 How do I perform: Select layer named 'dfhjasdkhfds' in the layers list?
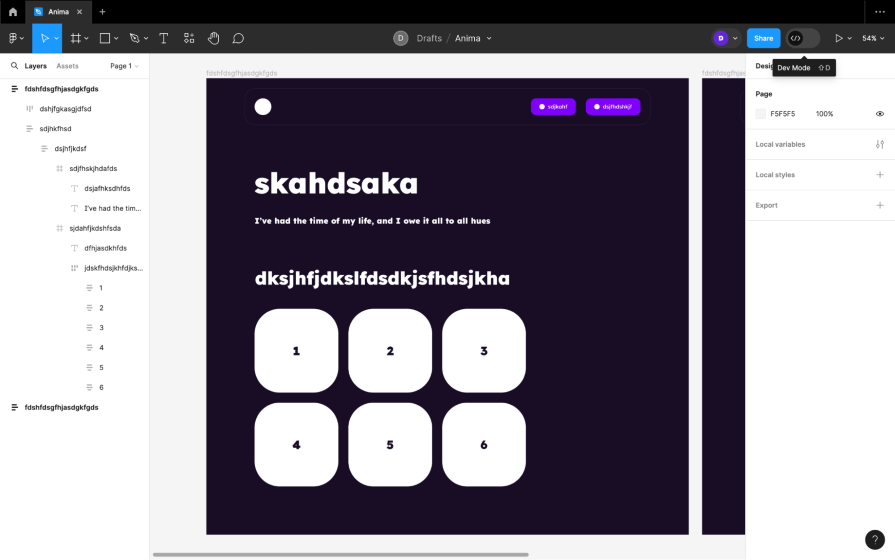(x=105, y=248)
